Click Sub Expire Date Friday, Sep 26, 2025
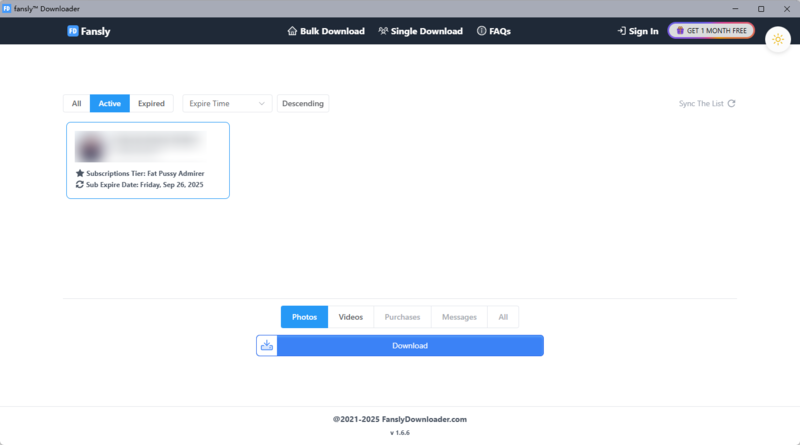Viewport: 800px width, 445px height. 144,184
